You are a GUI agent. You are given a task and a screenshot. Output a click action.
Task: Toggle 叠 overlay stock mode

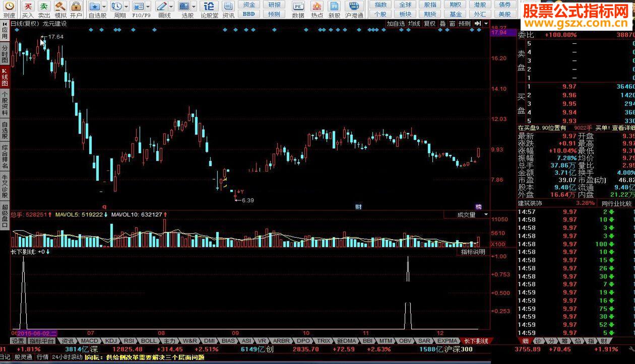442,24
